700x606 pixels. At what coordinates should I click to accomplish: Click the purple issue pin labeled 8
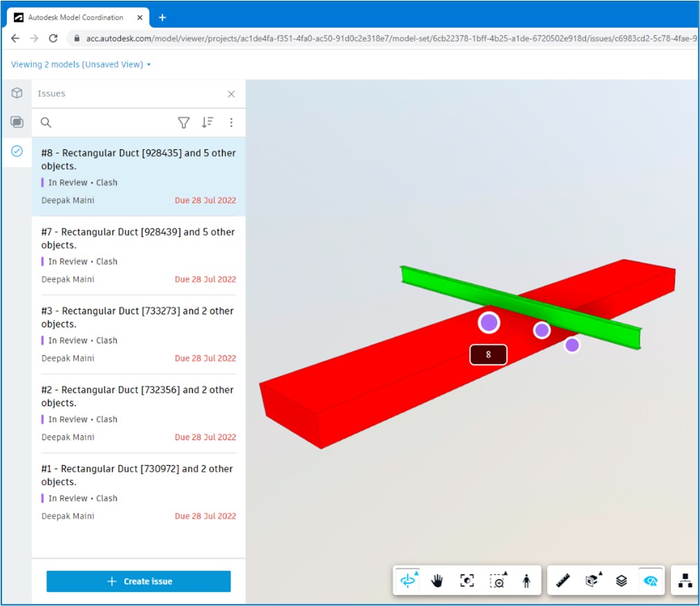point(489,322)
